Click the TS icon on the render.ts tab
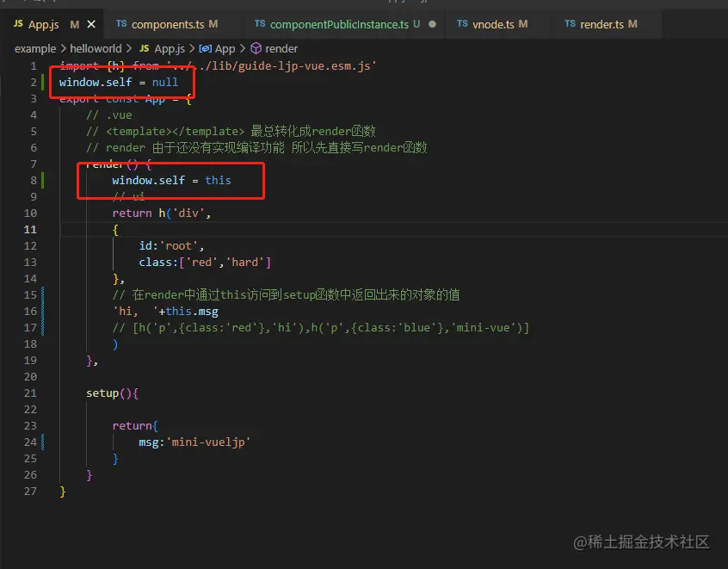 [x=570, y=24]
